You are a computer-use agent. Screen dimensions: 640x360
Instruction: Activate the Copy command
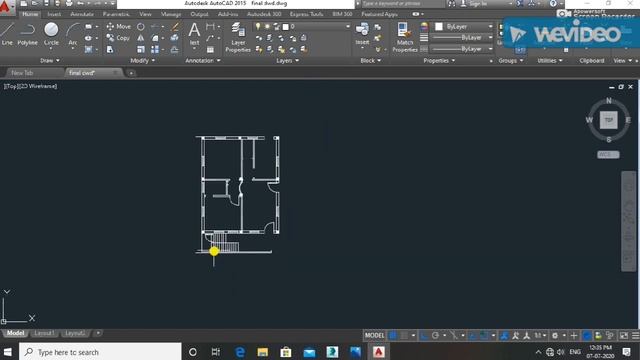point(118,38)
